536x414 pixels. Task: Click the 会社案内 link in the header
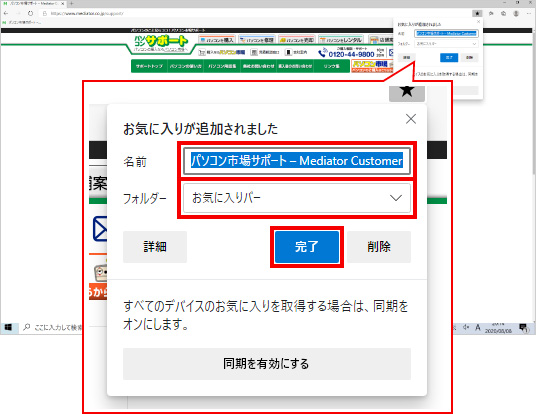click(296, 52)
